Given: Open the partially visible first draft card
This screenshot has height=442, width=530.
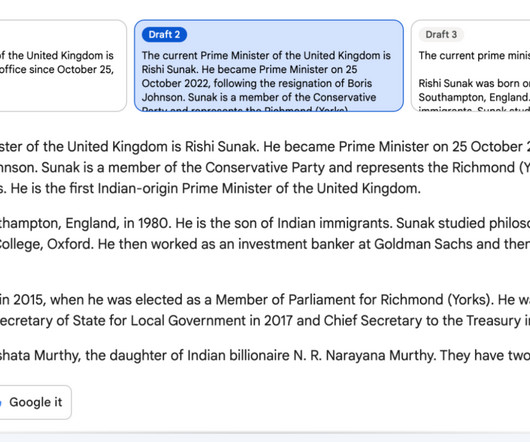Looking at the screenshot, I should pyautogui.click(x=63, y=66).
